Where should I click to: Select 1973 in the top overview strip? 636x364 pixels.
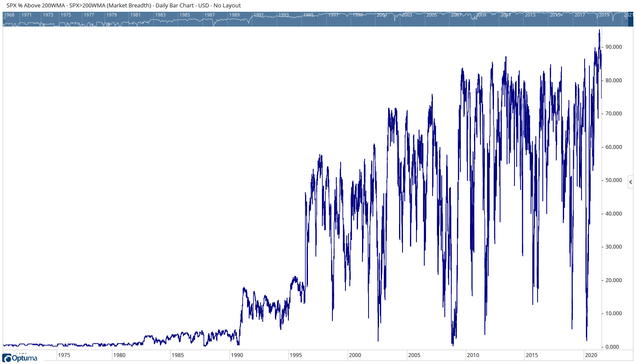click(x=48, y=15)
